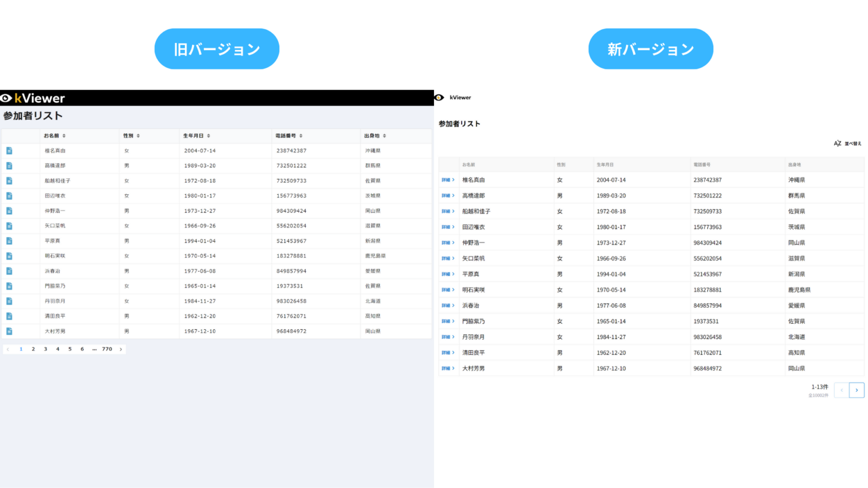Click 電話番号 header in new version table
868x488 pixels.
702,165
